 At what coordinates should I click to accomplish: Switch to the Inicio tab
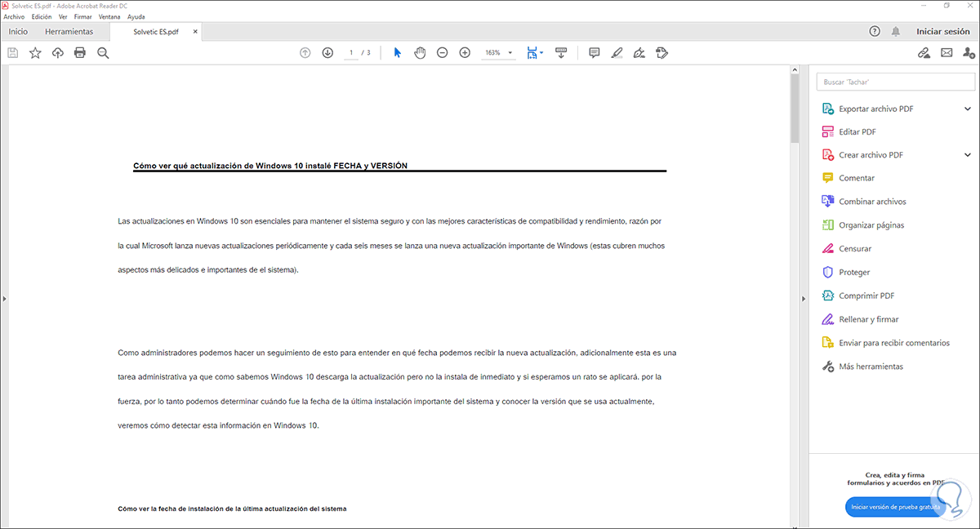coord(18,32)
